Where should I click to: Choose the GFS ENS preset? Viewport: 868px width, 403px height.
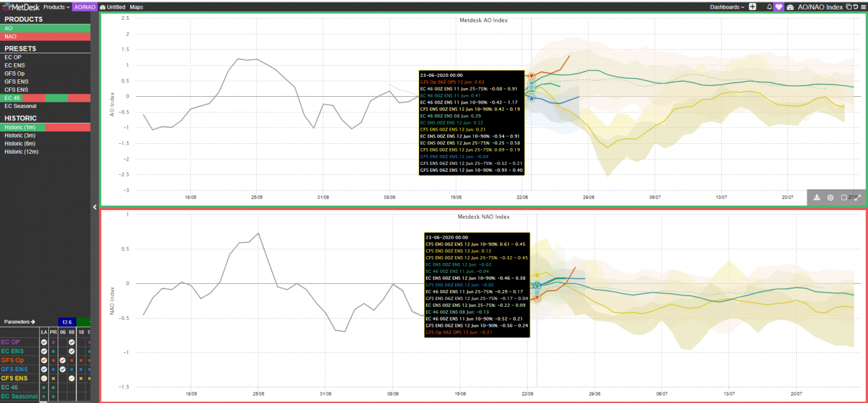46,81
